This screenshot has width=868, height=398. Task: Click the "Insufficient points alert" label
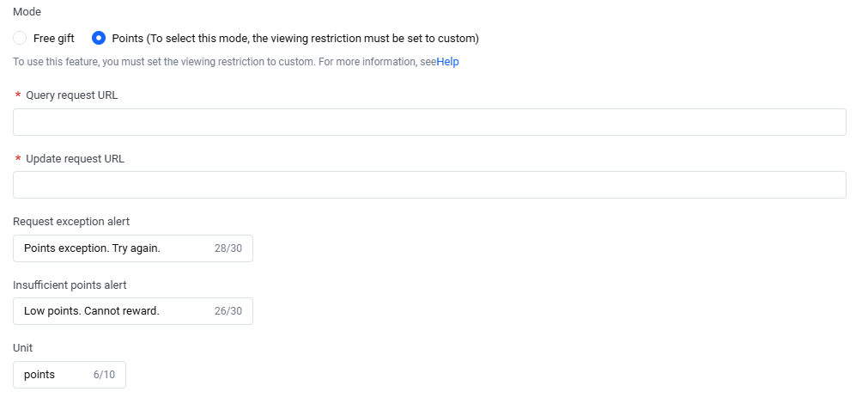click(70, 285)
